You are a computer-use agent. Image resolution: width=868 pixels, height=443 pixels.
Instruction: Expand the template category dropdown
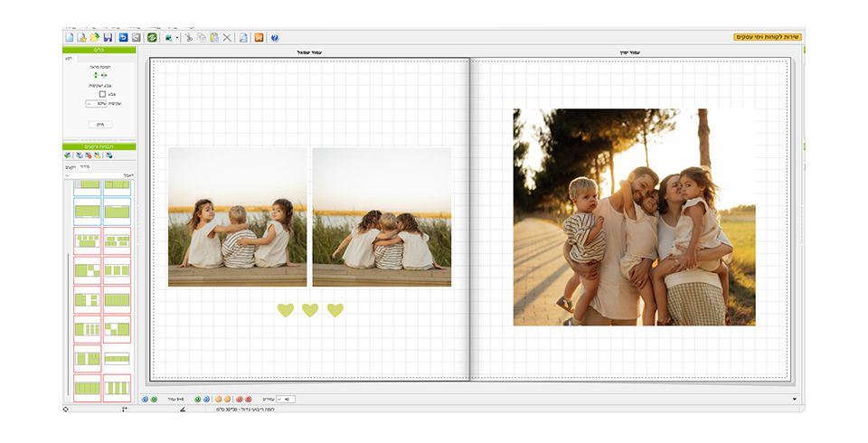99,175
